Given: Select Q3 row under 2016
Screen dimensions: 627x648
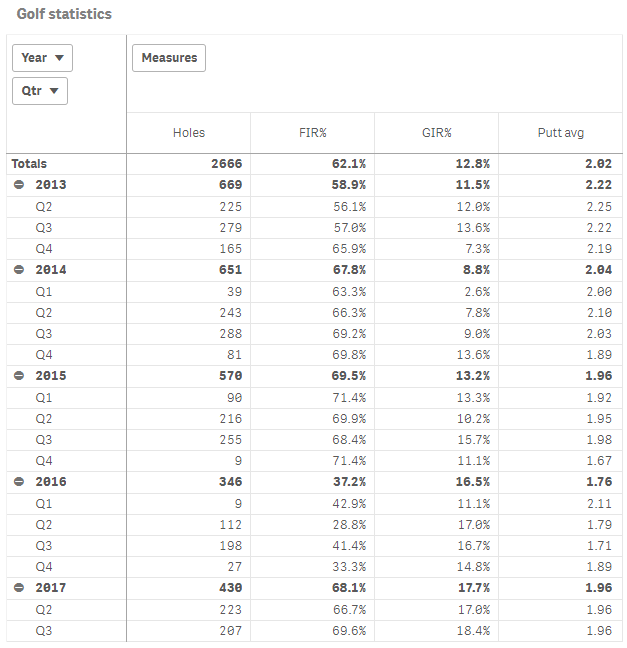Looking at the screenshot, I should point(44,546).
